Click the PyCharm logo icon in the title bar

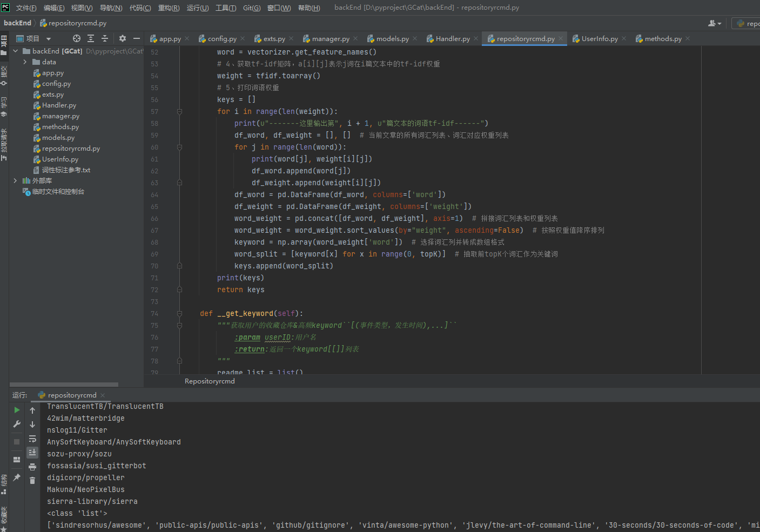pyautogui.click(x=5, y=7)
